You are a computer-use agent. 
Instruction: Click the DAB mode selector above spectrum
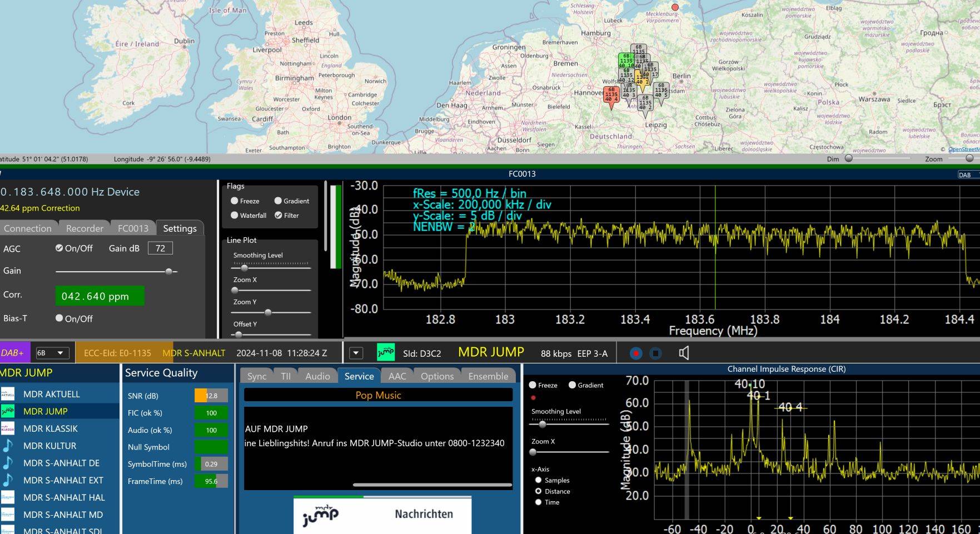tap(967, 174)
